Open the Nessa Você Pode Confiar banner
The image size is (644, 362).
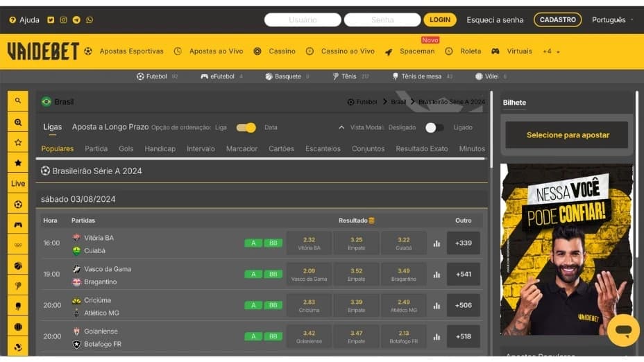tap(567, 250)
